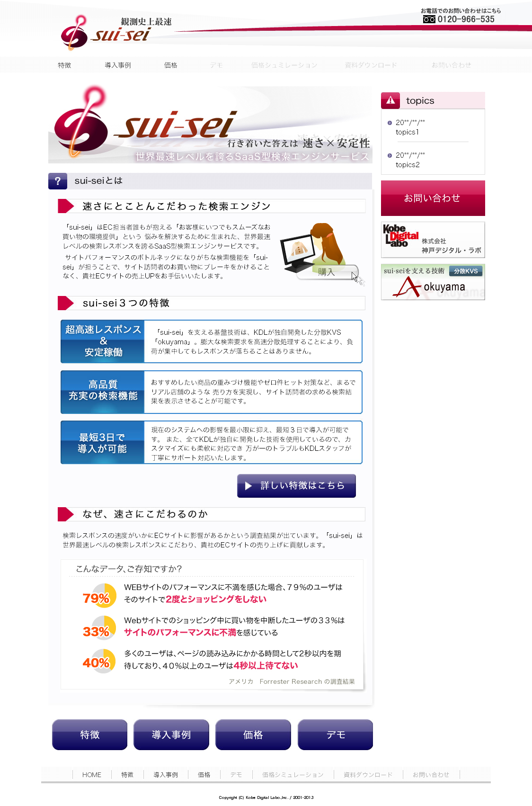Click the bullet icon next to topics1
The width and height of the screenshot is (532, 806).
click(390, 123)
